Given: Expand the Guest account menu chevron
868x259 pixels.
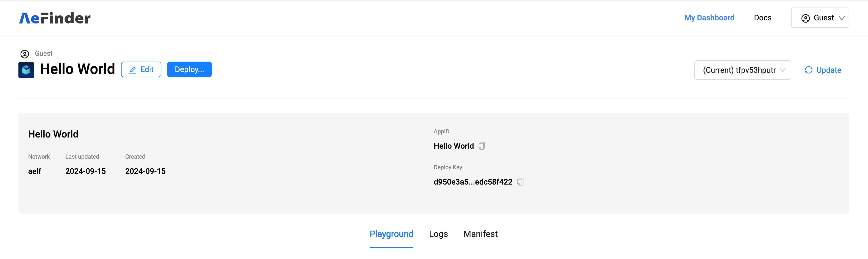Looking at the screenshot, I should [x=841, y=18].
